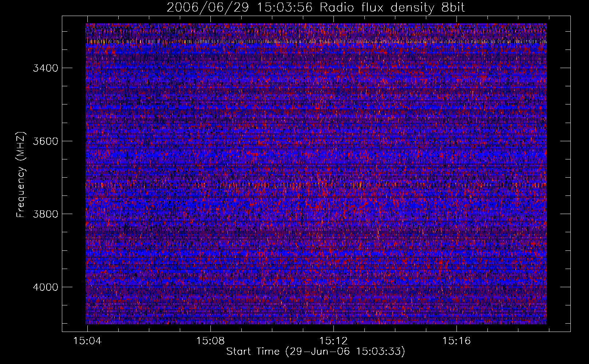Click the 15:08 time axis label
The width and height of the screenshot is (589, 364).
tap(210, 341)
